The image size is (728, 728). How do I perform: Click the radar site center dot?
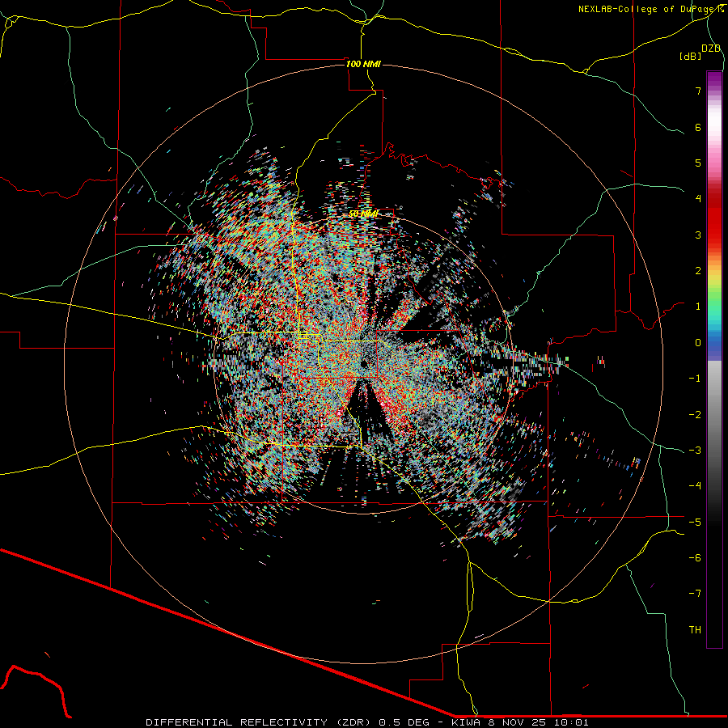coord(365,362)
